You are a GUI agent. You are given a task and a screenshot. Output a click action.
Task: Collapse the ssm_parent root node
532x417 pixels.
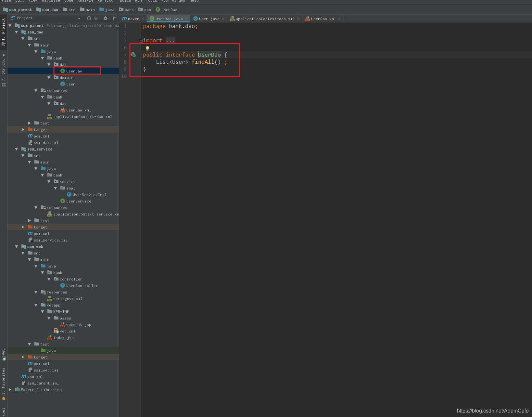10,26
